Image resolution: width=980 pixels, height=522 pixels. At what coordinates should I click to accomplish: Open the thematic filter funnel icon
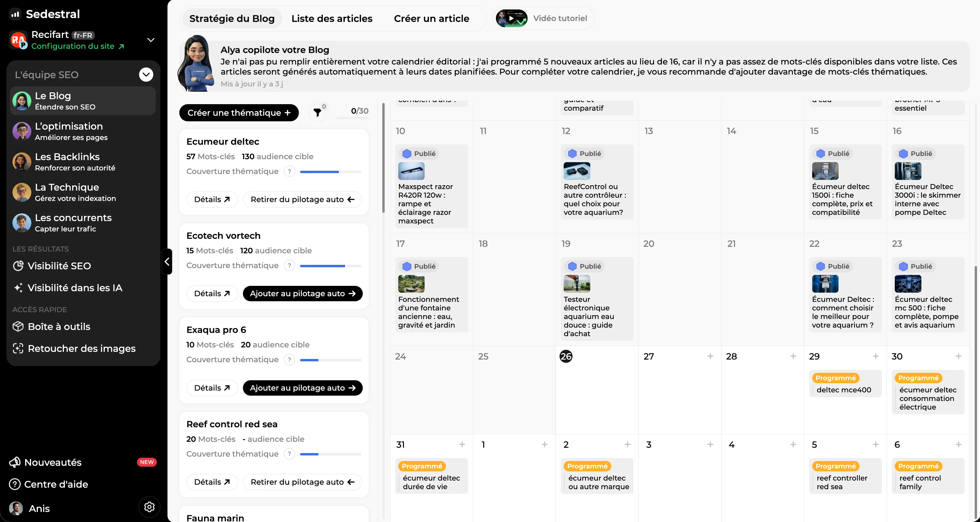317,112
